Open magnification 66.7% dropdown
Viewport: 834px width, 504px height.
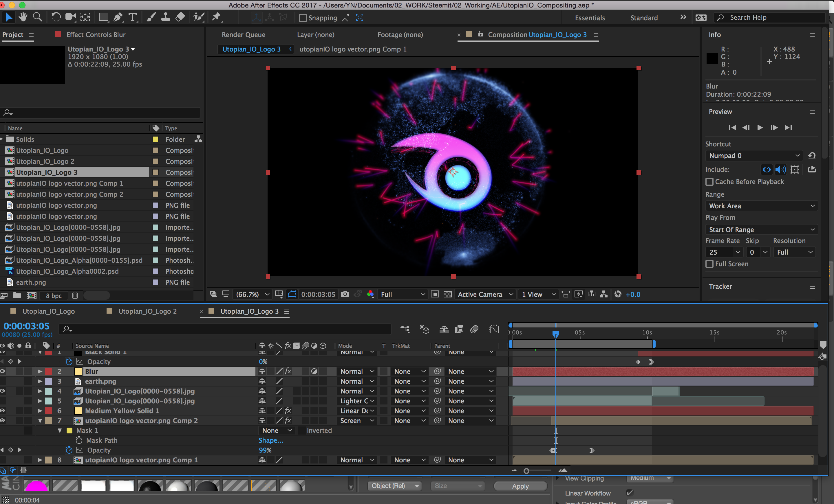(x=253, y=294)
